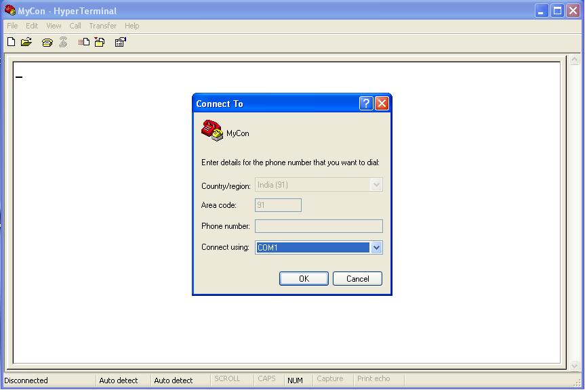This screenshot has height=392, width=585.
Task: Click the Cancel button
Action: coord(357,278)
